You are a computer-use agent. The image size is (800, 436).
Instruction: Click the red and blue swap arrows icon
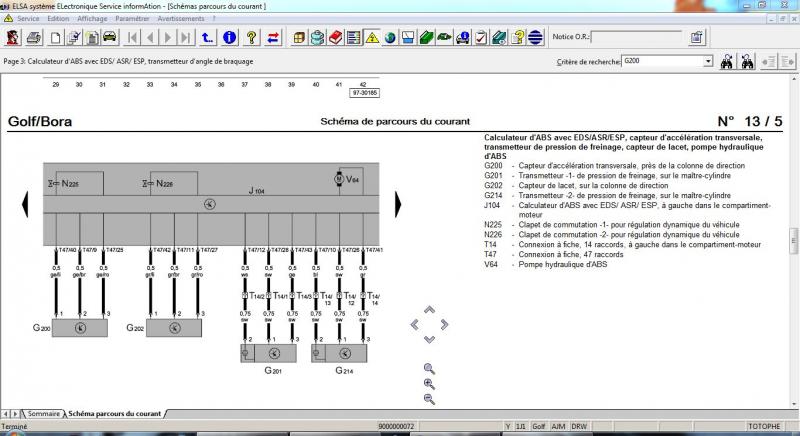(273, 37)
